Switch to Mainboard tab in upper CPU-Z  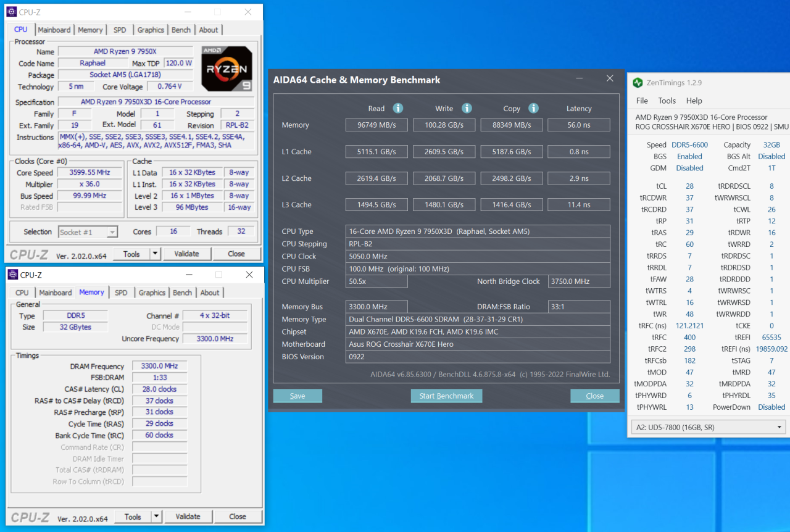pos(54,30)
